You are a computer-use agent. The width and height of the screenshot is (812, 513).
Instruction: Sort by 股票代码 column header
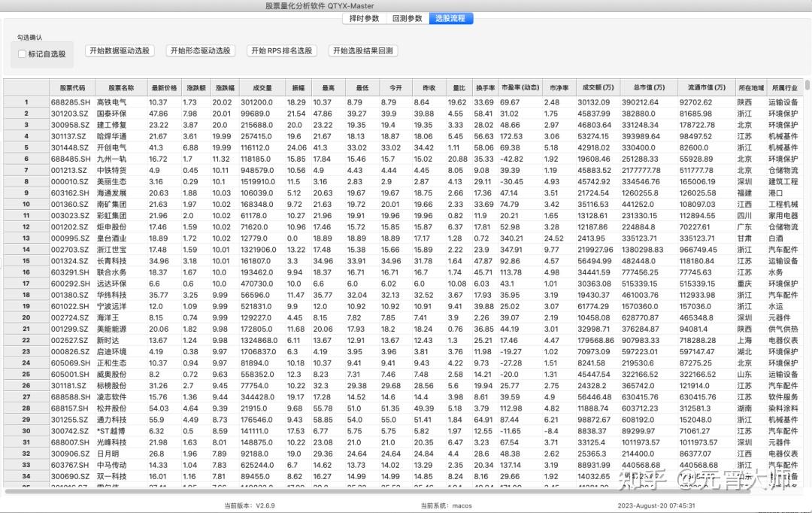(x=72, y=88)
